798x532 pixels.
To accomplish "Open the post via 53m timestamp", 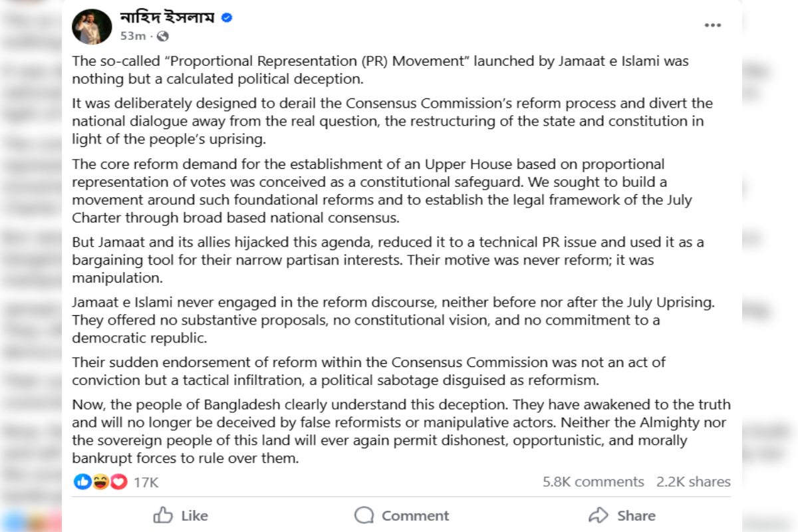I will (133, 36).
